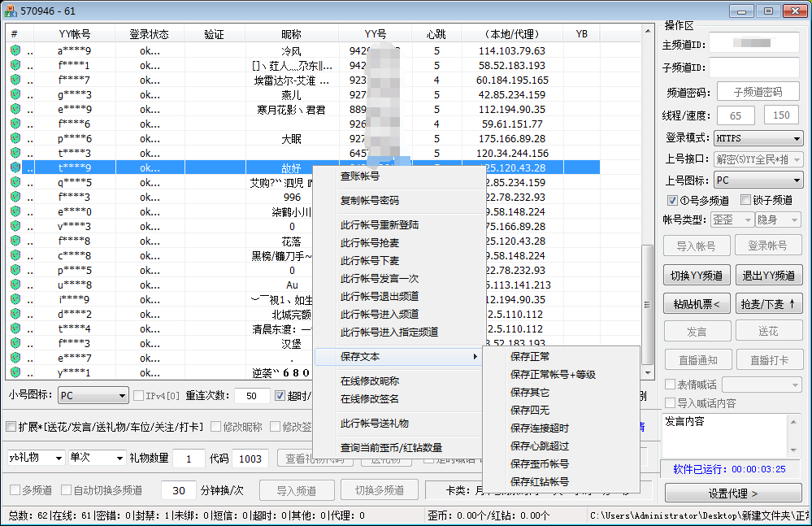The width and height of the screenshot is (812, 526).
Task: Uncheck the ①号多频道 checkbox
Action: pyautogui.click(x=672, y=200)
